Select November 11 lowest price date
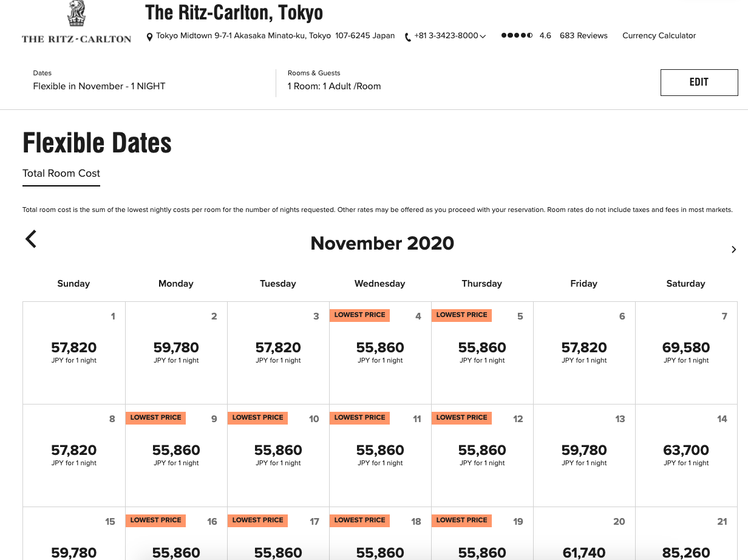The width and height of the screenshot is (748, 560). [x=380, y=456]
